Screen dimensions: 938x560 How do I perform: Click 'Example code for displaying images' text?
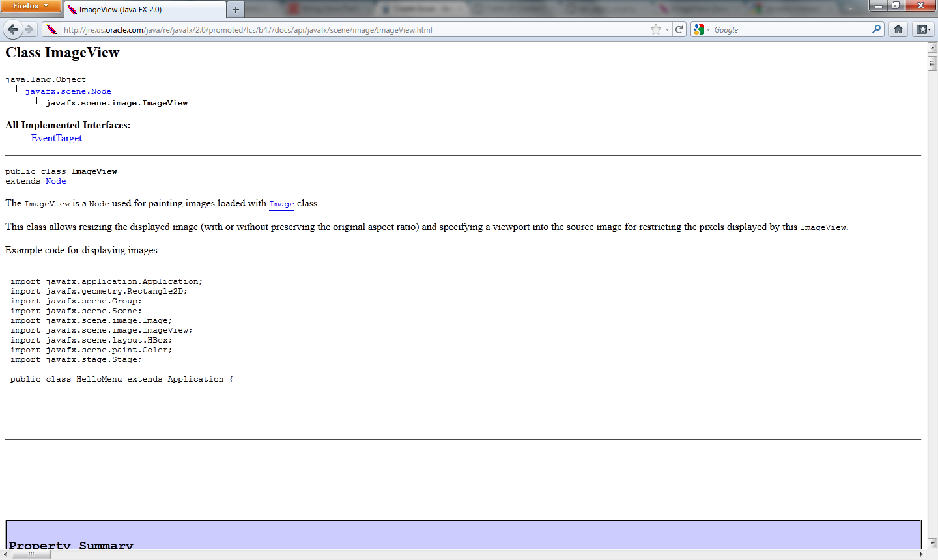pos(81,250)
